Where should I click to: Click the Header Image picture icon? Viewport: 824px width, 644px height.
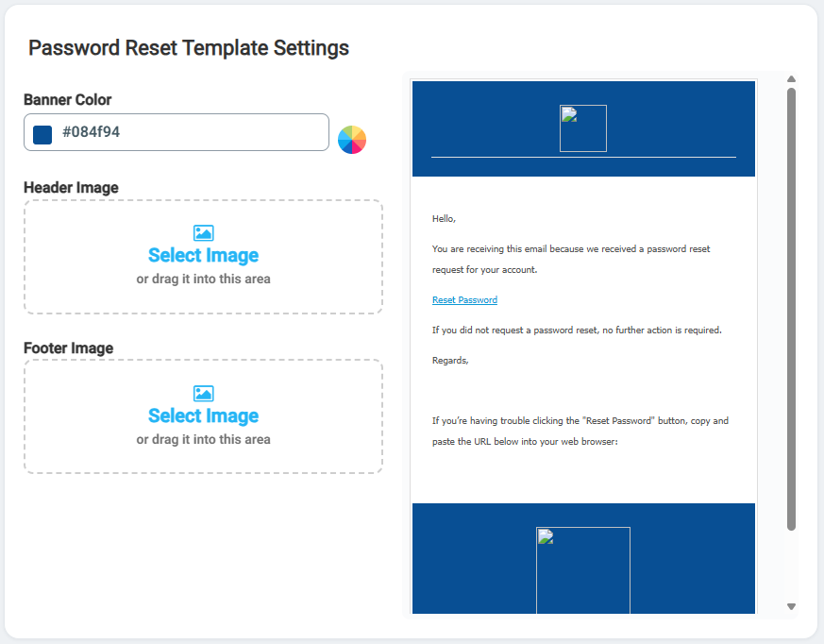pos(203,232)
